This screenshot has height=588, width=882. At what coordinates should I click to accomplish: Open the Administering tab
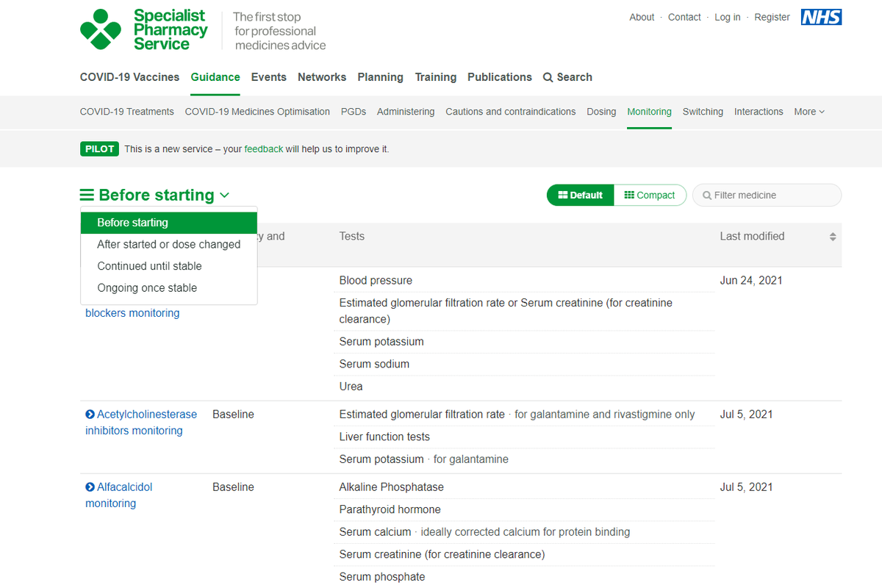406,112
